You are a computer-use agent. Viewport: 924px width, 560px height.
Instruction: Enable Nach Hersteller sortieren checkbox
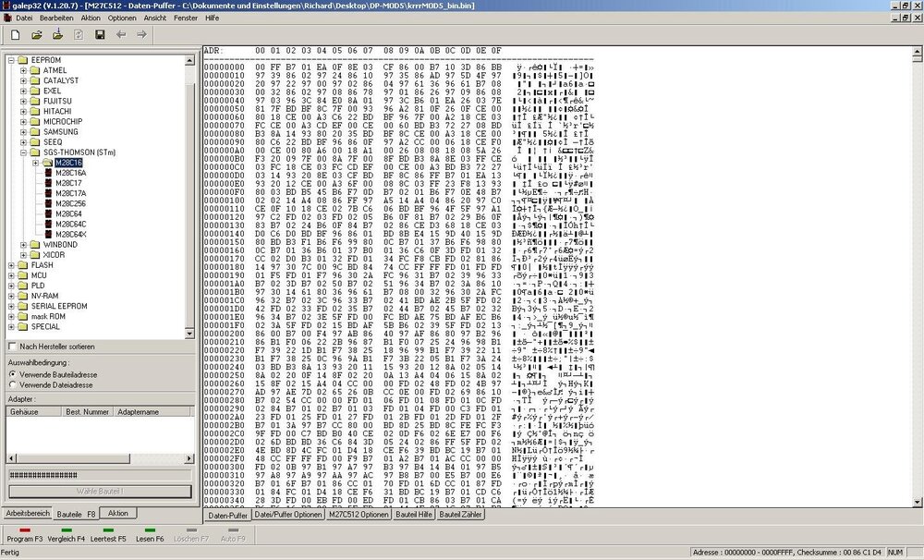click(12, 346)
